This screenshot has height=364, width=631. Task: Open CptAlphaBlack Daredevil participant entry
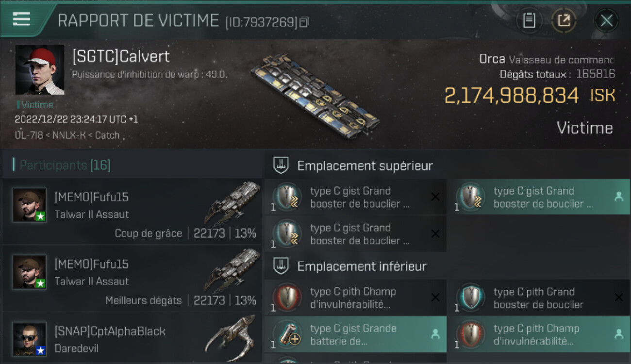[x=132, y=337]
